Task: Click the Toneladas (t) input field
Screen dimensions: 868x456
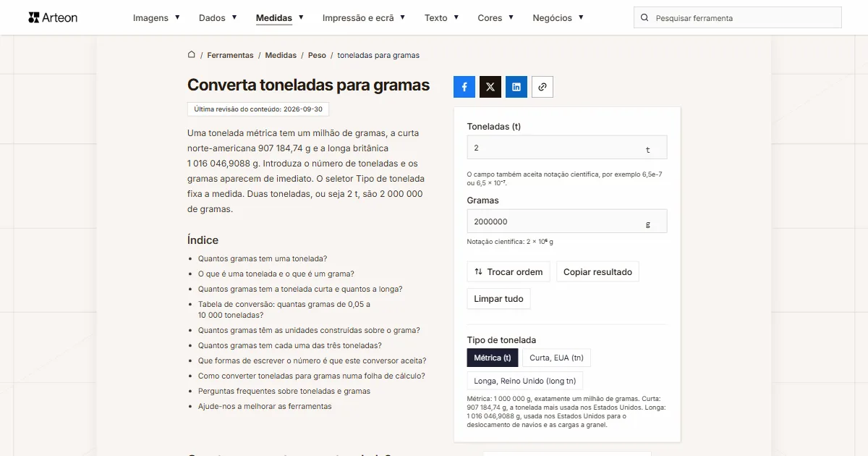Action: 567,148
